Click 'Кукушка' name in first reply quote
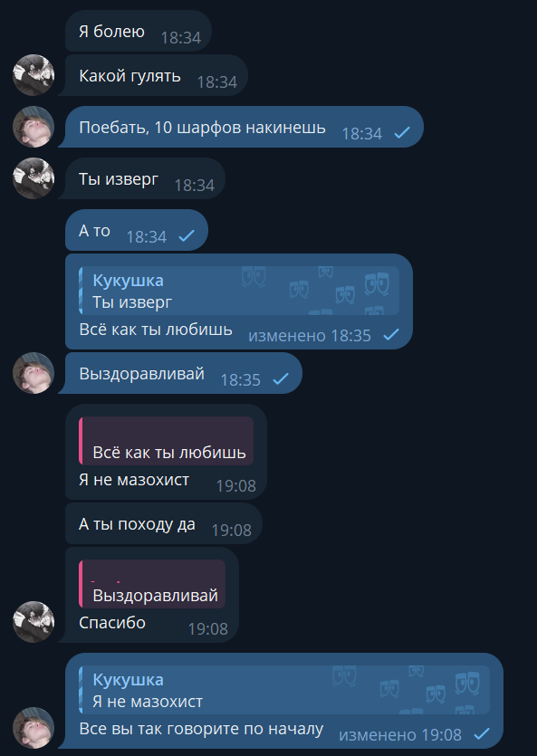The image size is (537, 756). click(x=128, y=280)
